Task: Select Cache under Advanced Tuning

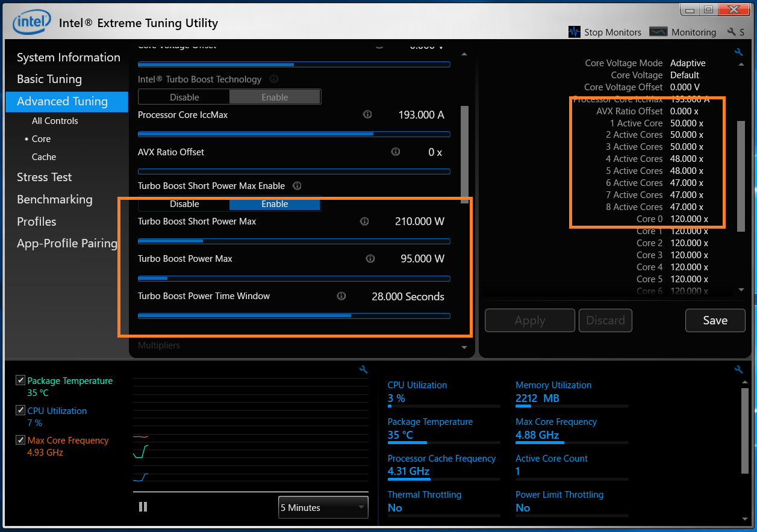Action: (x=44, y=156)
